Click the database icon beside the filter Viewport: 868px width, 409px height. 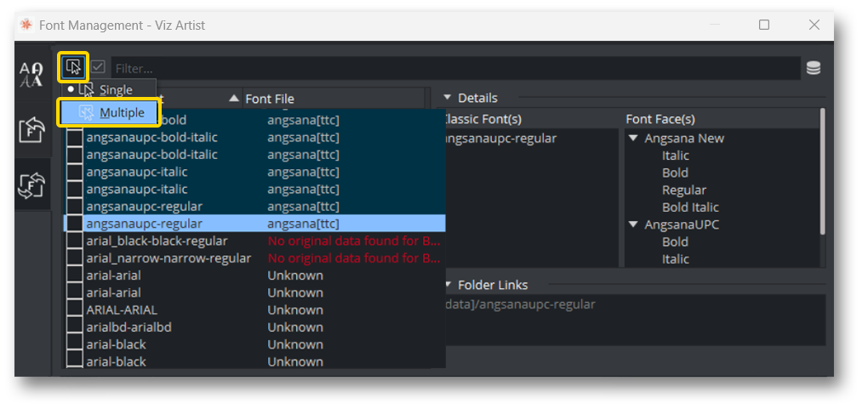[813, 68]
